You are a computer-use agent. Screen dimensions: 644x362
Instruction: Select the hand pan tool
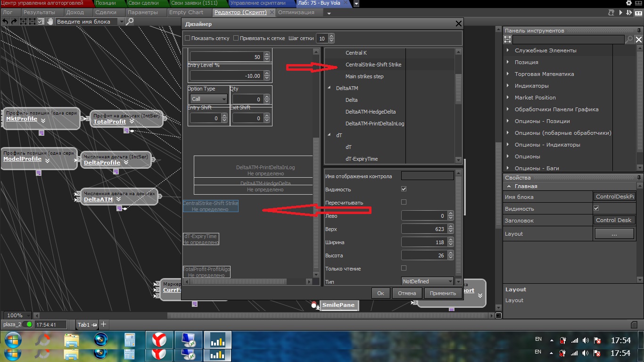coord(50,22)
